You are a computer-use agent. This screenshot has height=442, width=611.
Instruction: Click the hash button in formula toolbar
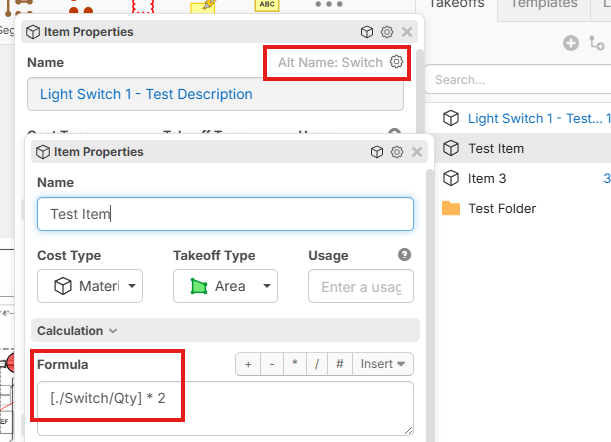click(339, 364)
